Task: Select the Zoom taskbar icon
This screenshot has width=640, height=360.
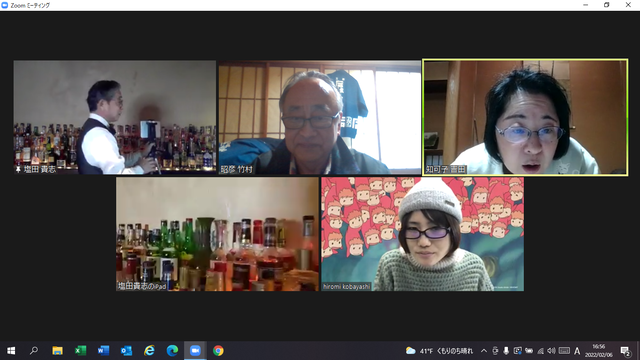Action: coord(195,351)
